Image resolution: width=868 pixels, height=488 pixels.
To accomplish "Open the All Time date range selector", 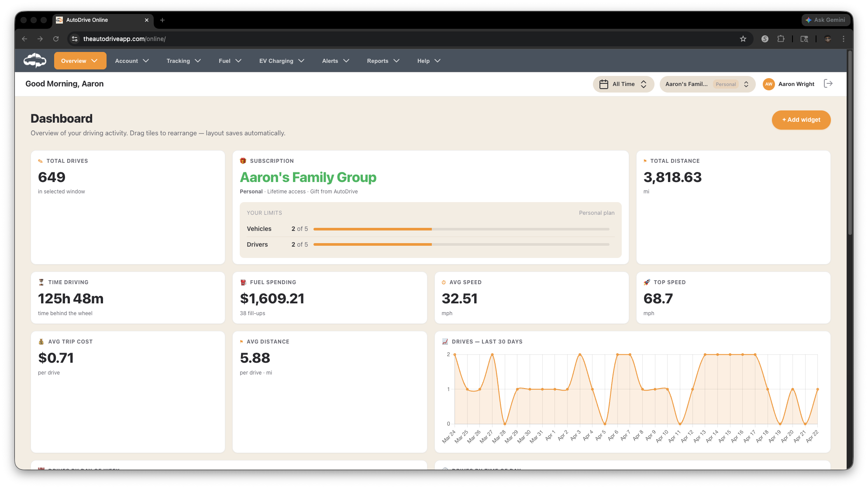I will [x=623, y=84].
